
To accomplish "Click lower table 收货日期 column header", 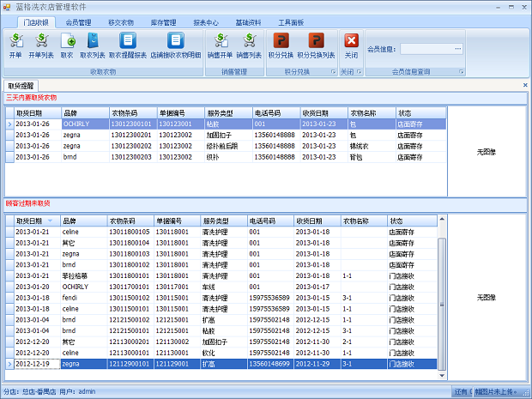I will coord(317,221).
